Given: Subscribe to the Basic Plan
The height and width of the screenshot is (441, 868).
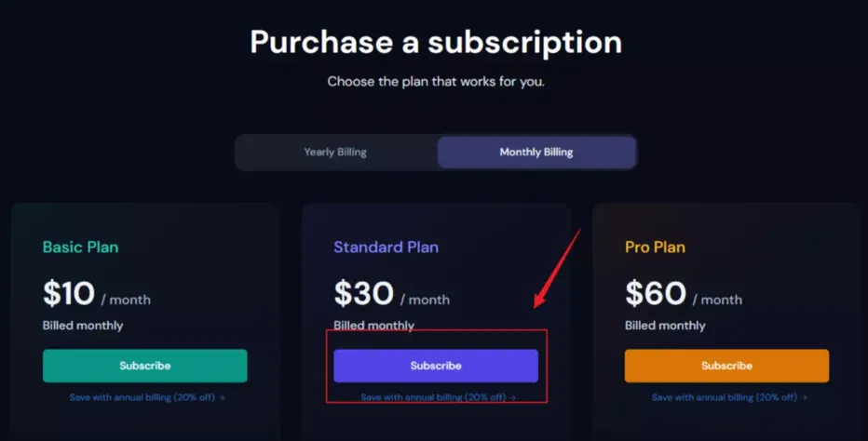Looking at the screenshot, I should coord(144,366).
